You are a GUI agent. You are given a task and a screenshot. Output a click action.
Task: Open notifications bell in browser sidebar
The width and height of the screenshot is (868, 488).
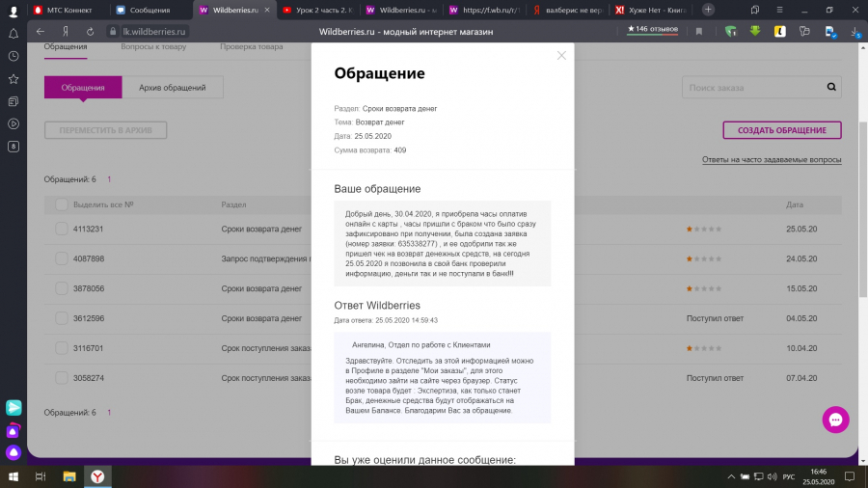click(14, 33)
